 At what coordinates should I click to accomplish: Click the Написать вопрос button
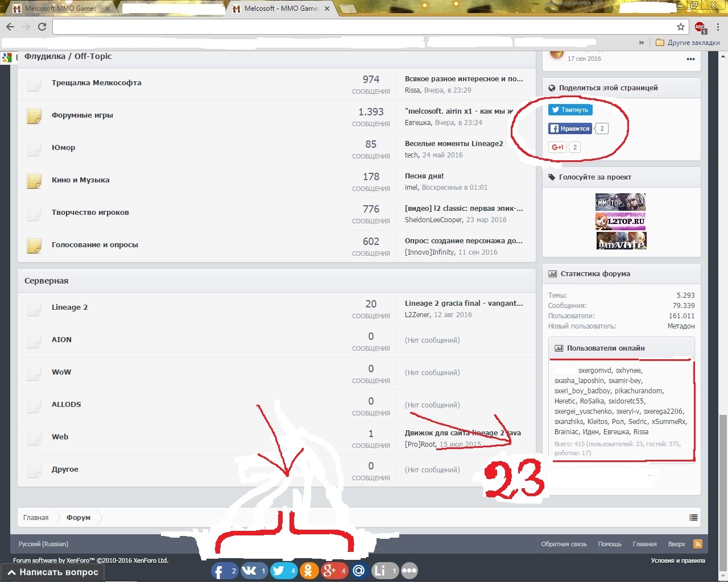tap(52, 572)
